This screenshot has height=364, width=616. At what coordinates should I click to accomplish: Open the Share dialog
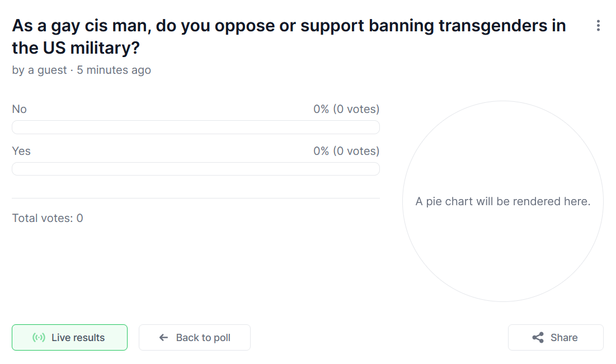tap(556, 338)
